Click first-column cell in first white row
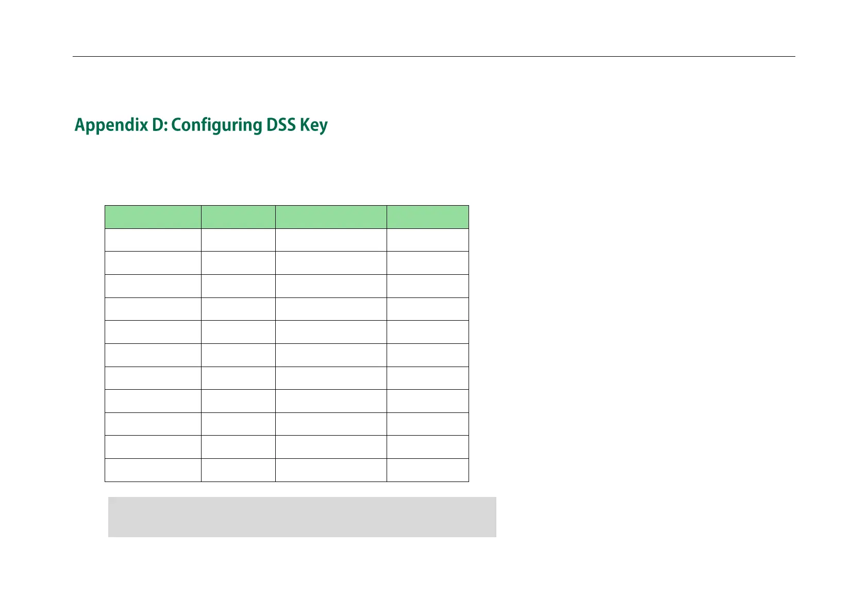The width and height of the screenshot is (868, 614). [x=153, y=240]
